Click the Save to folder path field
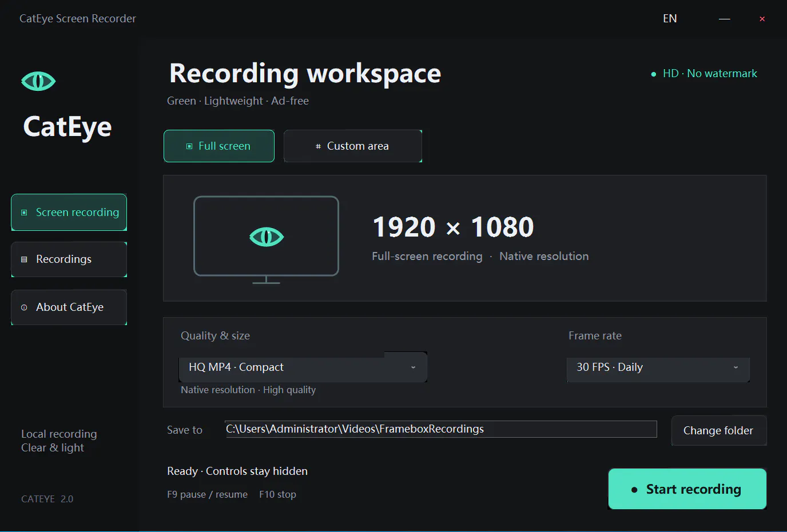787x532 pixels. click(441, 429)
